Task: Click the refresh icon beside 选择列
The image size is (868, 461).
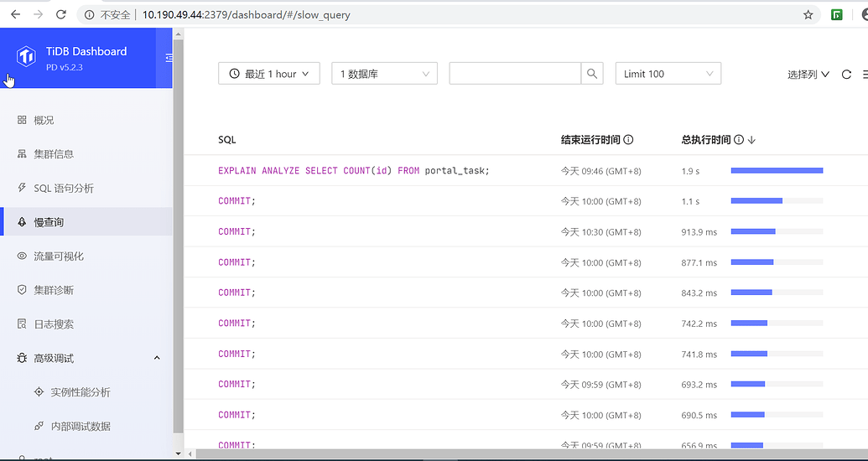Action: point(846,75)
